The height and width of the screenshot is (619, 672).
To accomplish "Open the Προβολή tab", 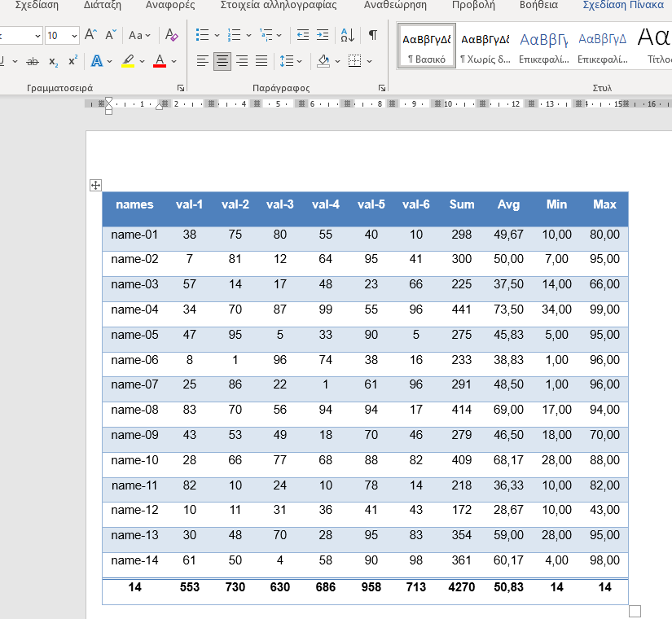I will [x=473, y=5].
